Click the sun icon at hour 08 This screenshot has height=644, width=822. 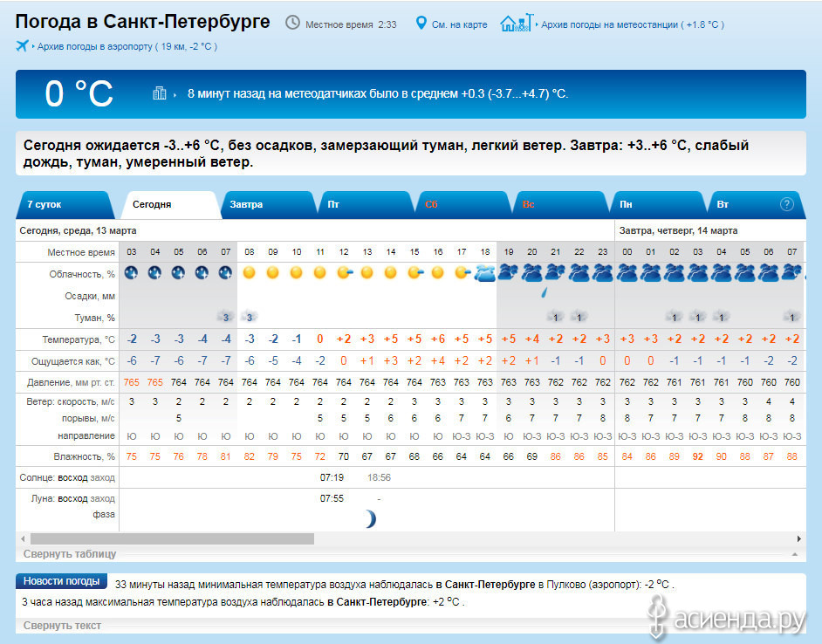coord(249,272)
